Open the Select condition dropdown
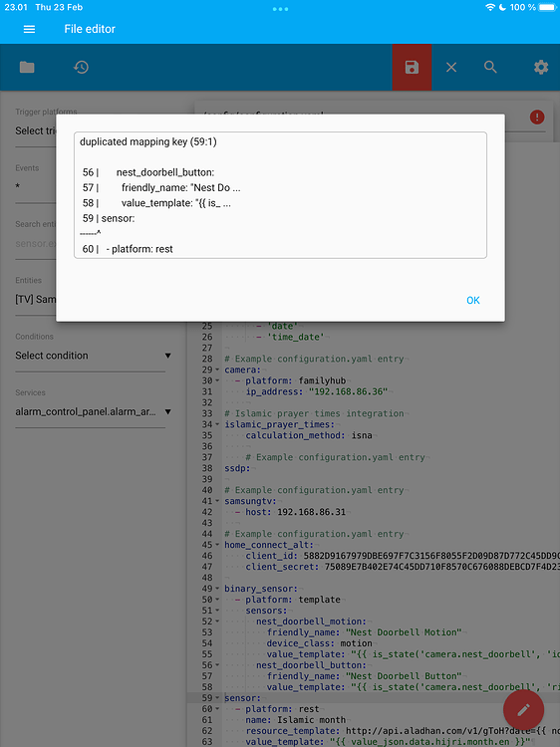560x747 pixels. coord(93,356)
